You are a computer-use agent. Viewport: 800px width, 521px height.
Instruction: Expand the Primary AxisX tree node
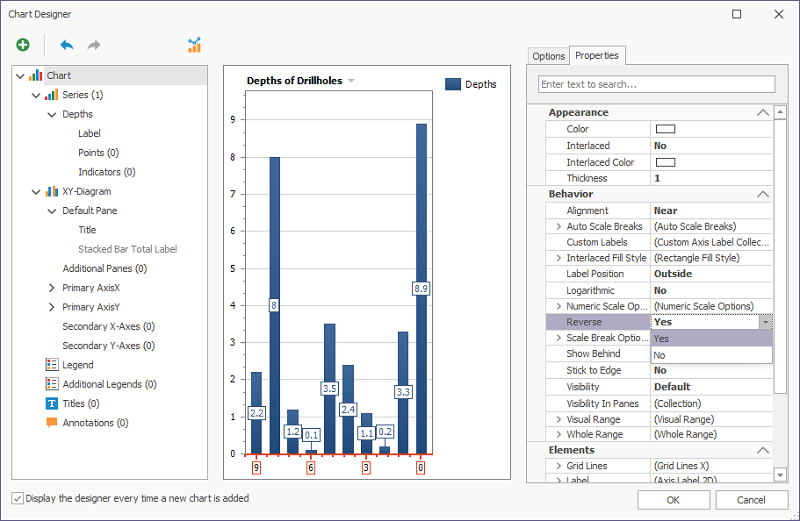51,288
